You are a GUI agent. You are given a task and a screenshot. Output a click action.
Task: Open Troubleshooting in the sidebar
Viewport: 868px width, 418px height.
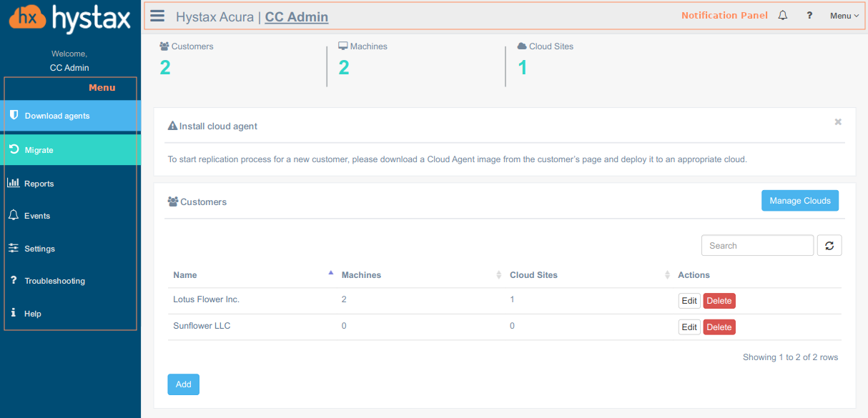(x=54, y=281)
